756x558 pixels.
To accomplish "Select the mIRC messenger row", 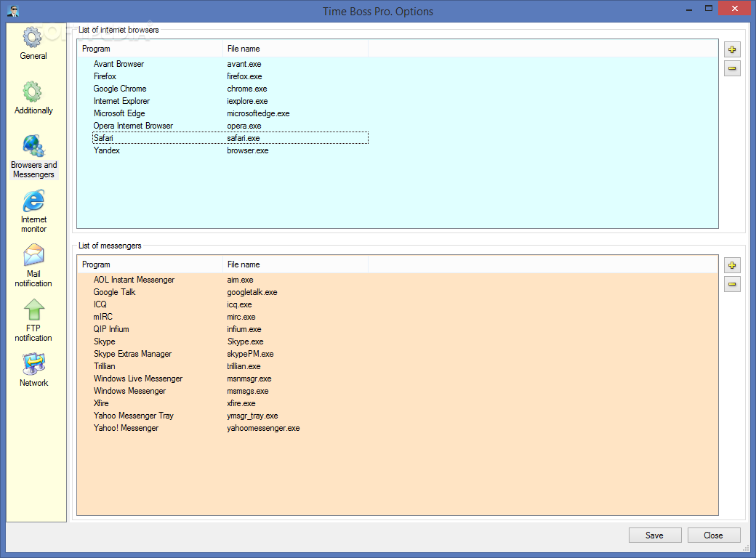I will point(230,317).
